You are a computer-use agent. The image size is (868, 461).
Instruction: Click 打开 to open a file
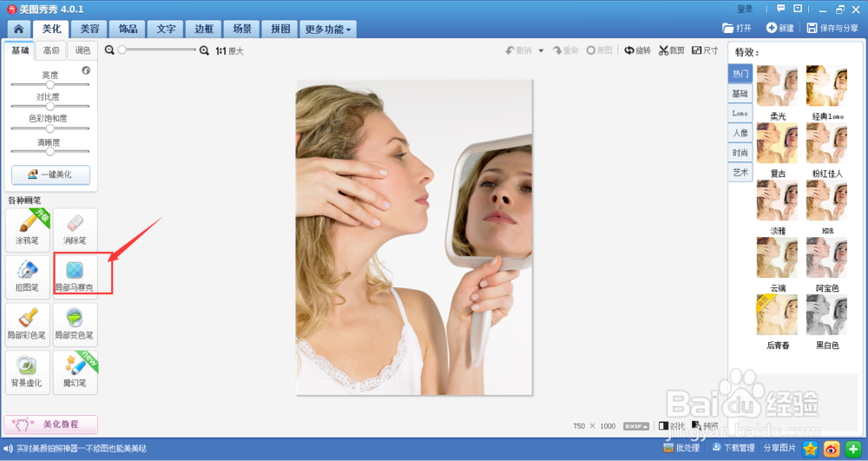[x=737, y=28]
